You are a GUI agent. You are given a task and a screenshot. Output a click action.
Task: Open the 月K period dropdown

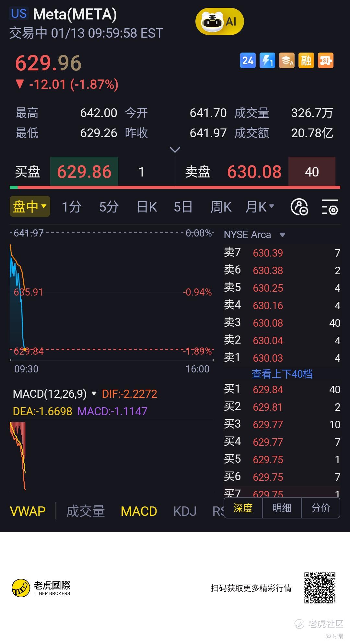[x=260, y=207]
